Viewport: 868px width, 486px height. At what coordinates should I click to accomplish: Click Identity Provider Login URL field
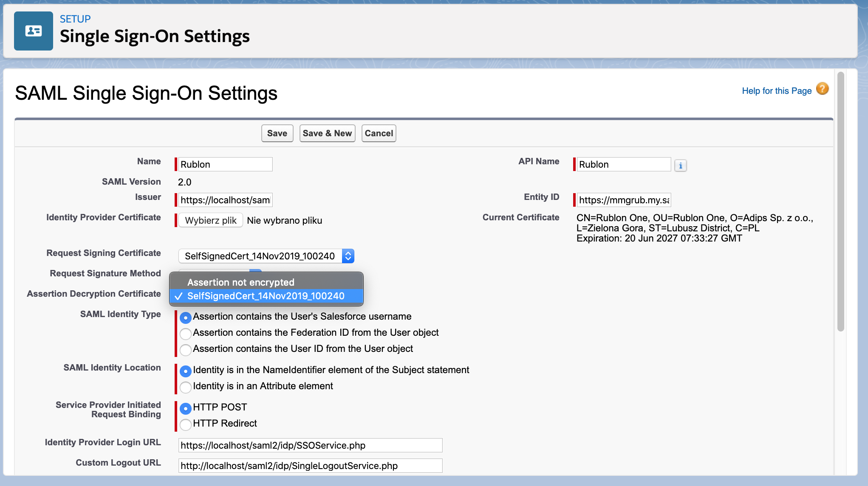[310, 445]
